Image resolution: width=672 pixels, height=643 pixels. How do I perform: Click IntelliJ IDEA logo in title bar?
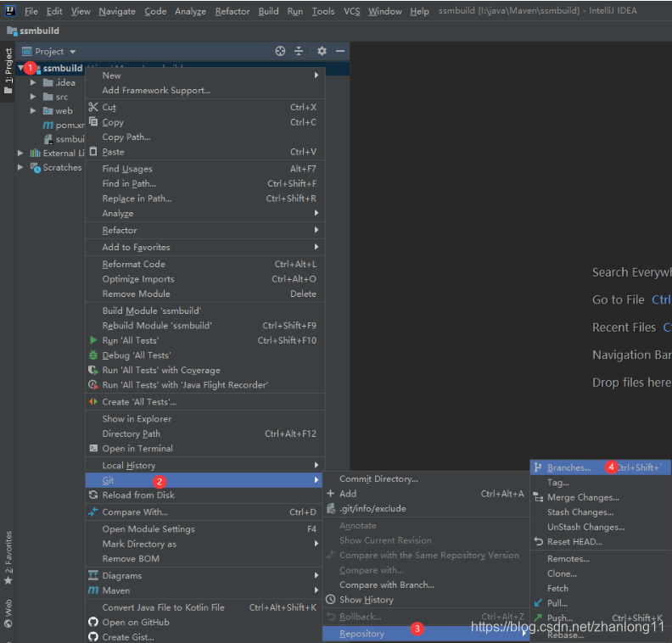(x=10, y=11)
